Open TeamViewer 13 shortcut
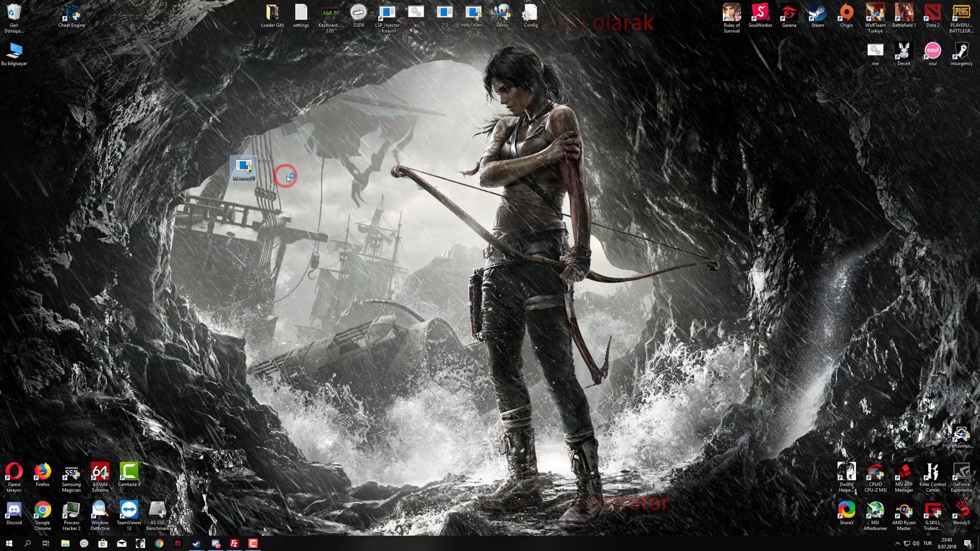The width and height of the screenshot is (980, 551). pyautogui.click(x=129, y=516)
